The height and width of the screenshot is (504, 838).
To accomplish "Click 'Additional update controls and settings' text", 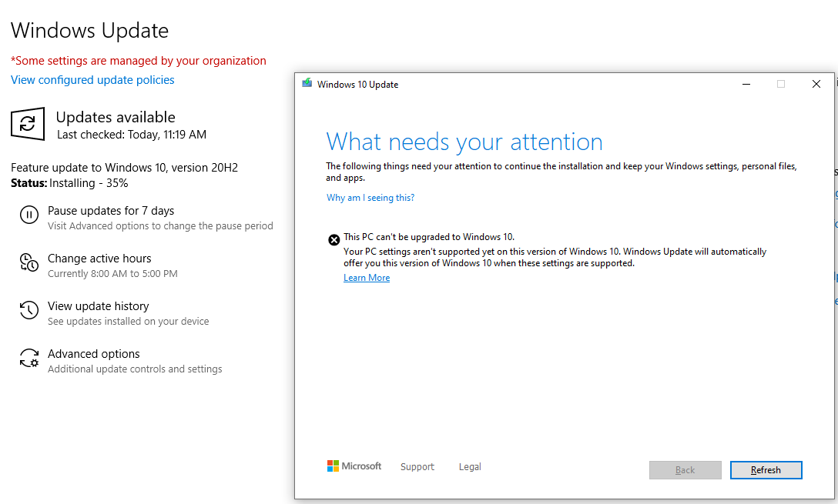I will tap(135, 369).
